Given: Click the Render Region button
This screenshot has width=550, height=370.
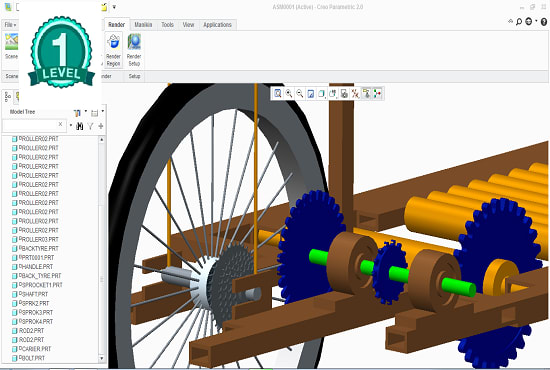Looking at the screenshot, I should point(113,50).
